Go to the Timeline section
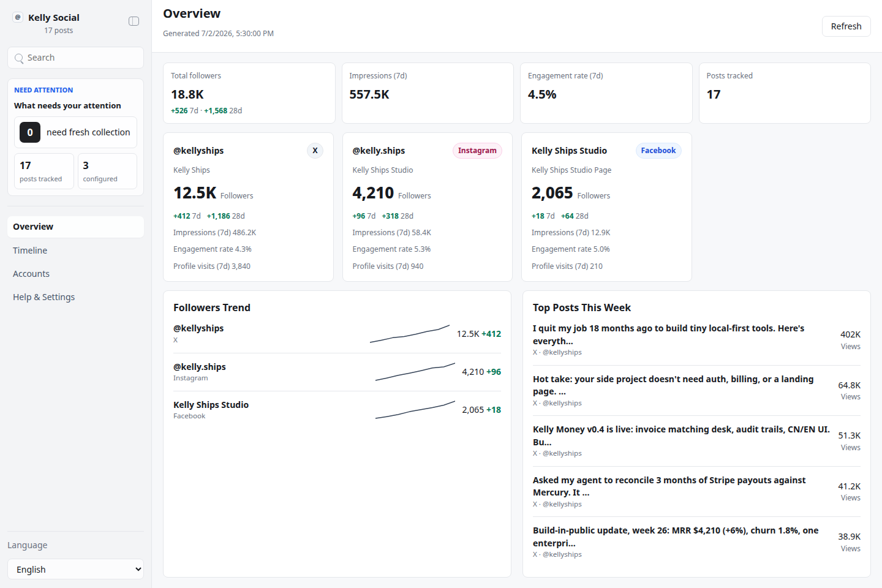Screen dimensions: 882x588 coord(75,251)
